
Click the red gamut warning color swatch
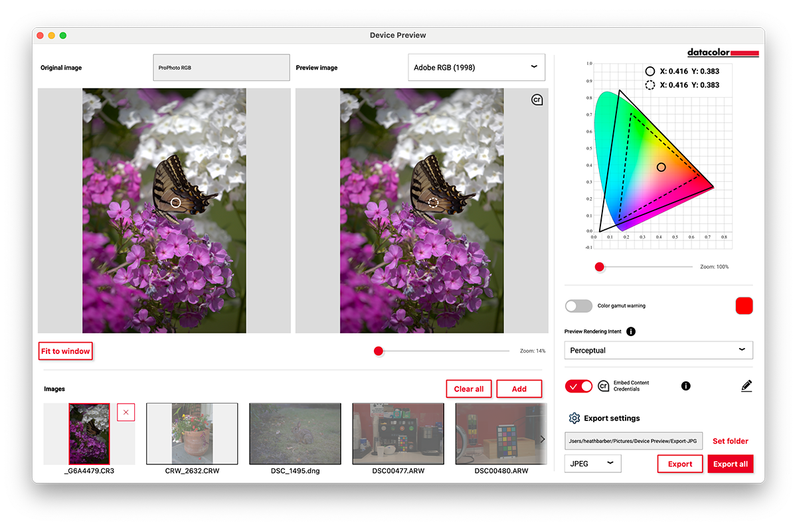tap(744, 306)
